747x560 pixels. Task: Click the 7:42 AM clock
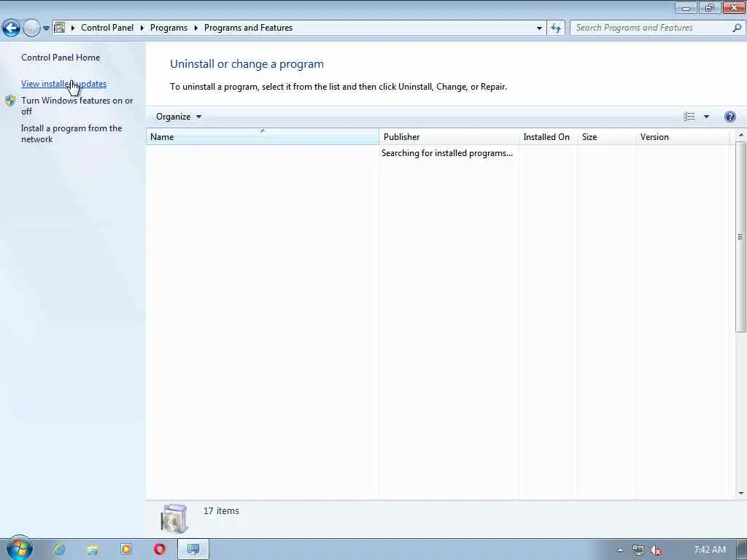[709, 550]
